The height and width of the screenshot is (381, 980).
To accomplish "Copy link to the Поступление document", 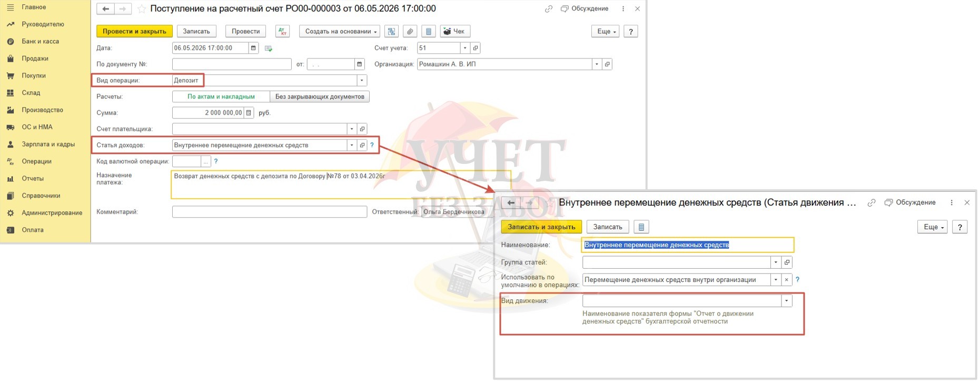I will pyautogui.click(x=549, y=9).
